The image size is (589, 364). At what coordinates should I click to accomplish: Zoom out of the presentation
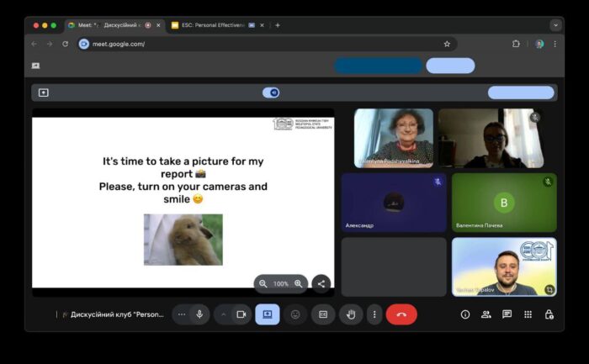(263, 284)
